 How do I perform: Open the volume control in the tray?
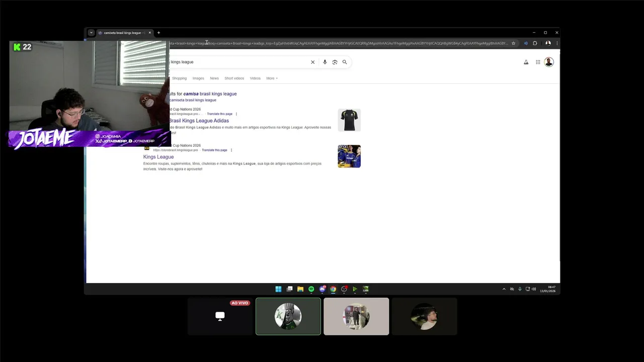pos(534,289)
